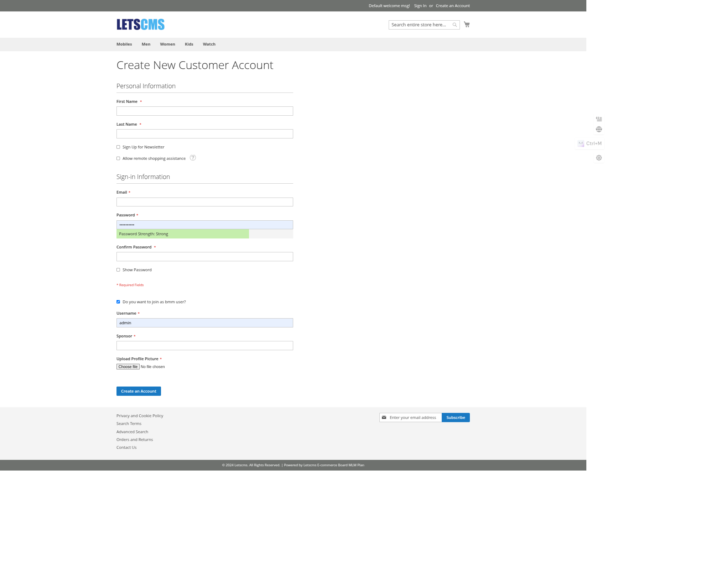Open the Women category menu

[167, 44]
